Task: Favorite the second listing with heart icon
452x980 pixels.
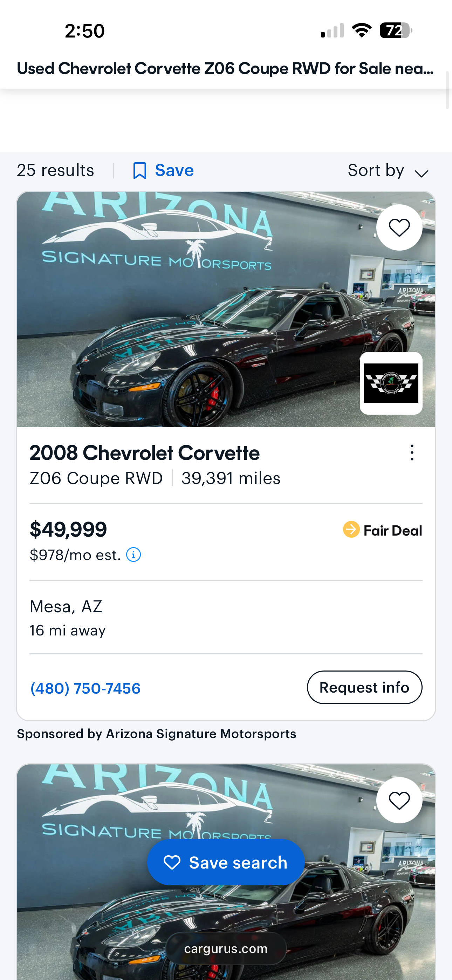Action: coord(399,800)
